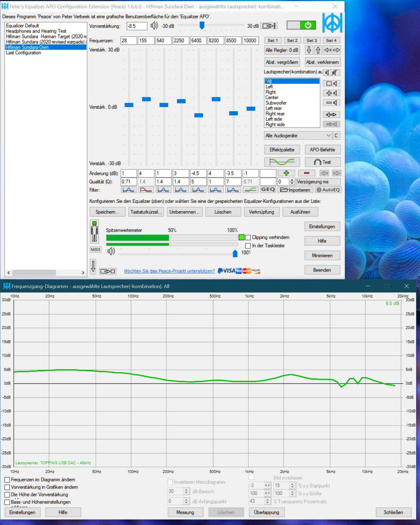Adjust the x y Startpunkt spinner showing 15

(292, 485)
